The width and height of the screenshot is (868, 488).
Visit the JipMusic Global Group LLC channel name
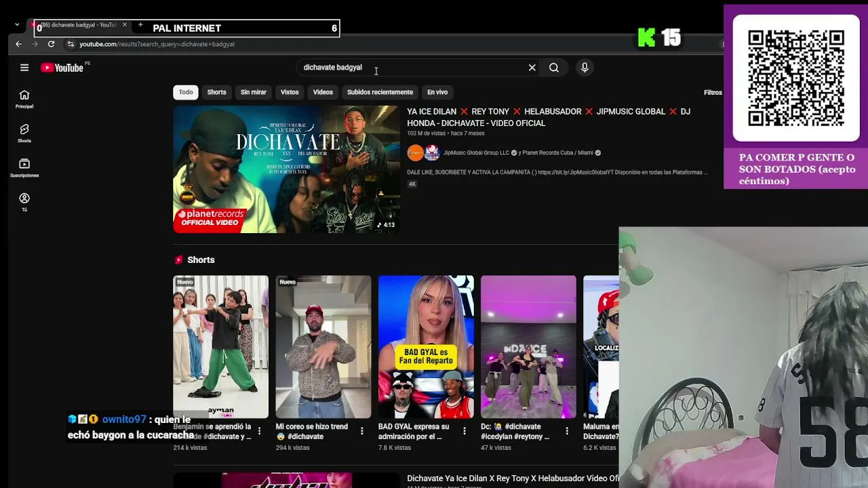tap(476, 153)
